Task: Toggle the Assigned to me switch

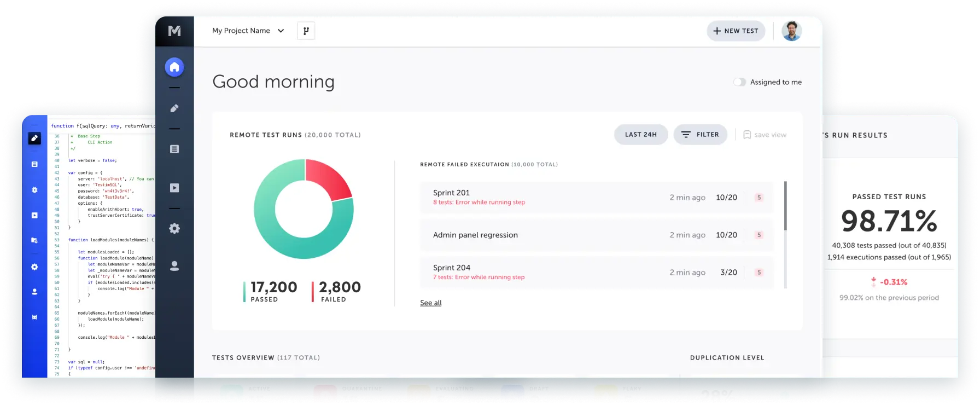Action: coord(739,82)
